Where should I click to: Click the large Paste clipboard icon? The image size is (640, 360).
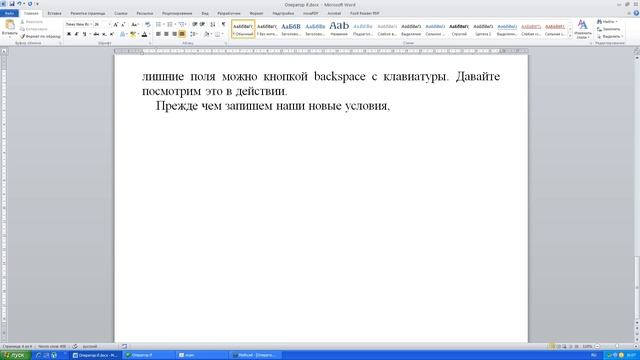9,25
